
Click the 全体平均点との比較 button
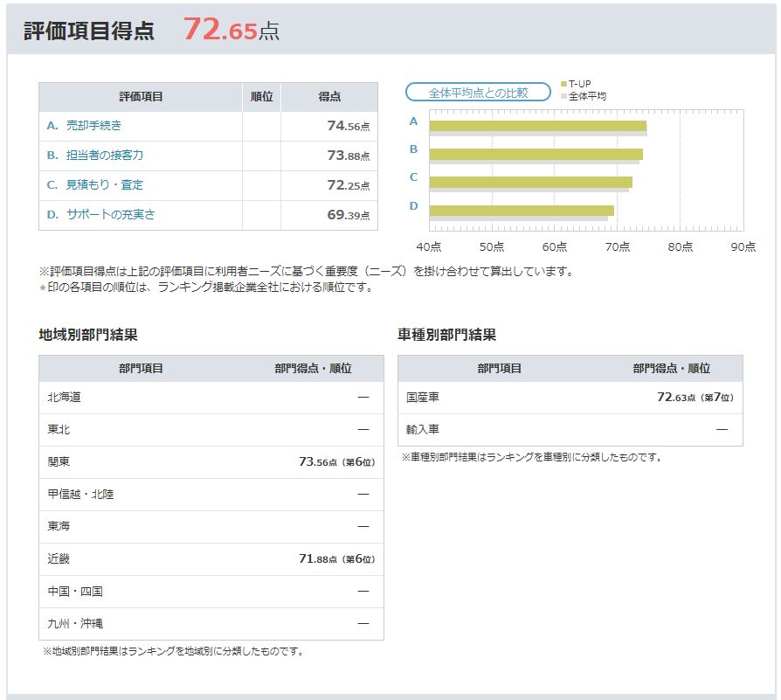pyautogui.click(x=478, y=92)
